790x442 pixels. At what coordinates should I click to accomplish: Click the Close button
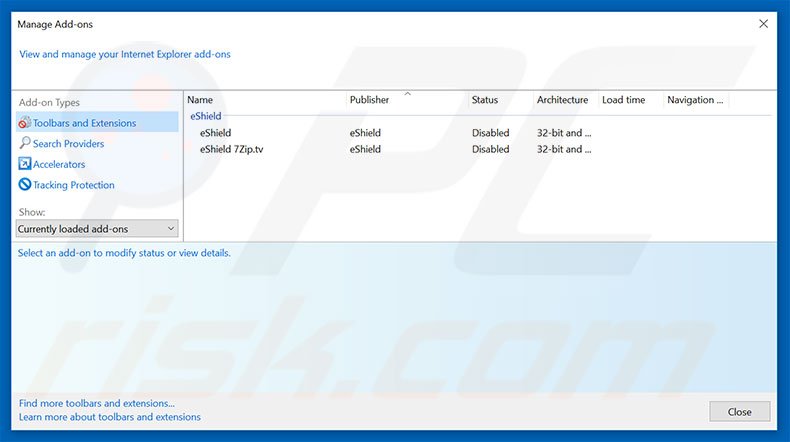click(740, 412)
